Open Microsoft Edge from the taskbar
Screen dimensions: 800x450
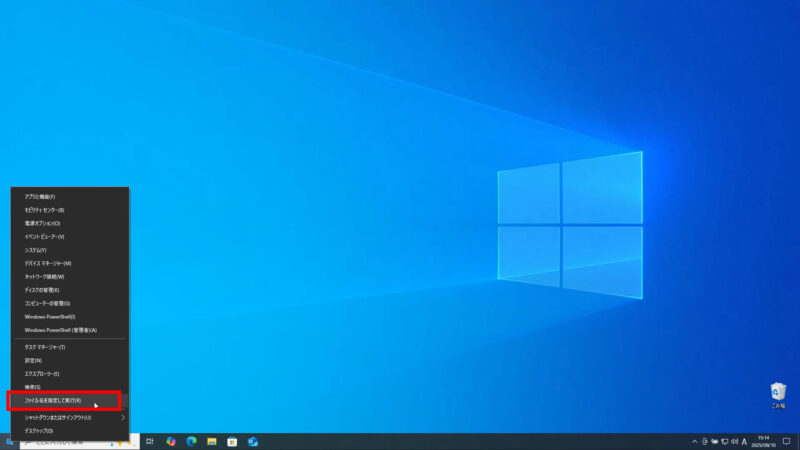[191, 441]
